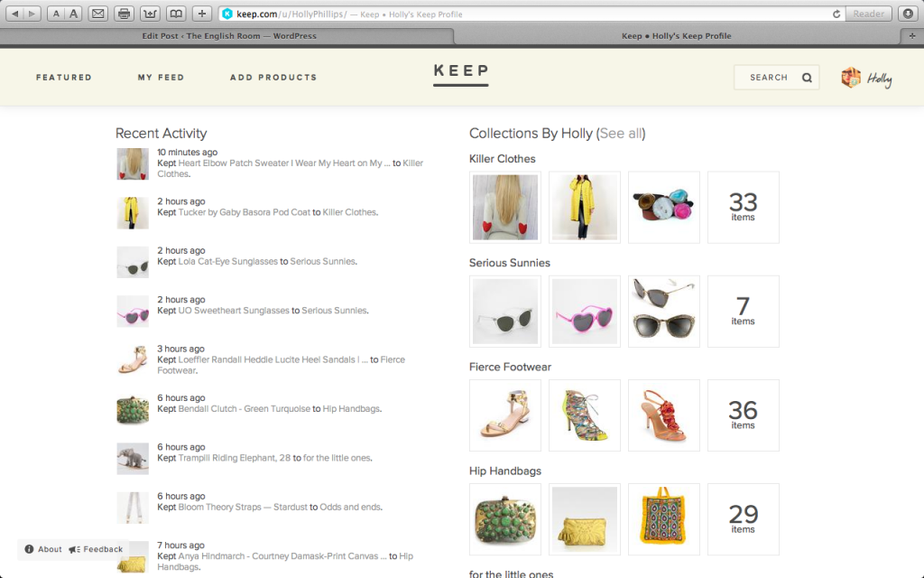Screen dimensions: 924x578
Task: Click Holly's profile avatar
Action: point(851,78)
